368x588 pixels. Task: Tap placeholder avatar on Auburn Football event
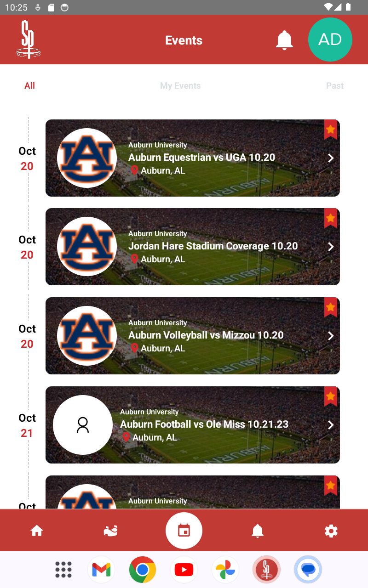(83, 425)
